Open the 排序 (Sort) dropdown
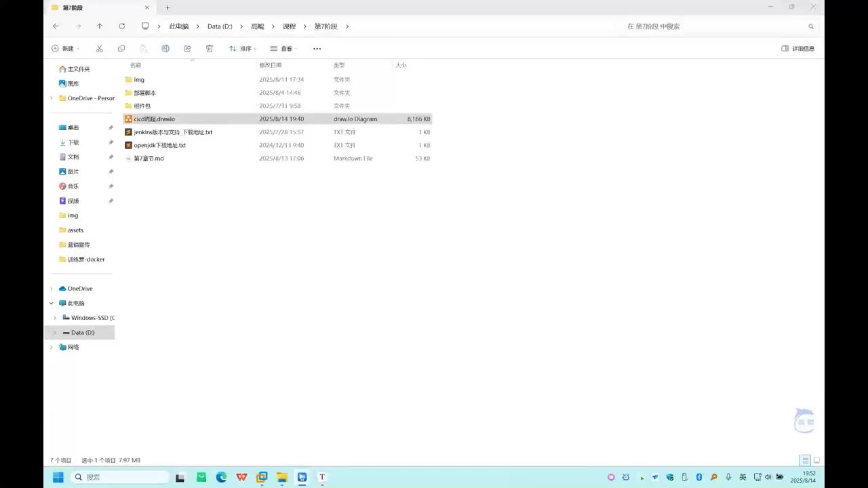 coord(243,49)
